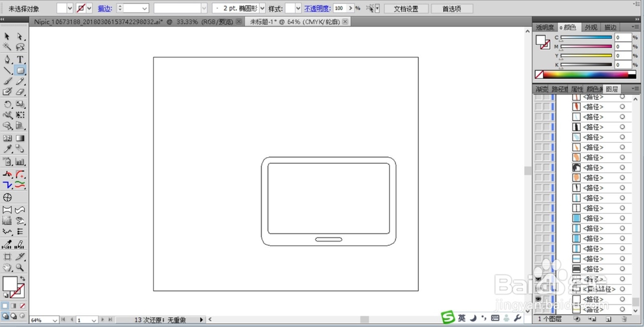Click the 首选项 button
Image resolution: width=644 pixels, height=327 pixels.
tap(451, 8)
